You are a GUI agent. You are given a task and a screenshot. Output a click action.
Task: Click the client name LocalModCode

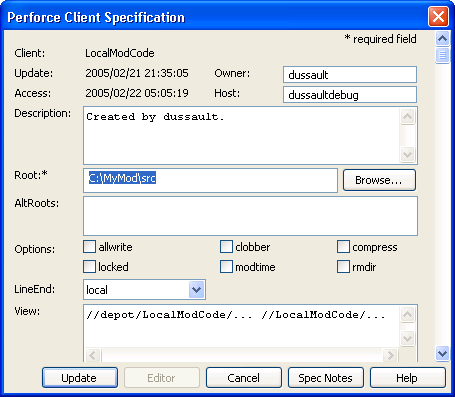pos(120,53)
